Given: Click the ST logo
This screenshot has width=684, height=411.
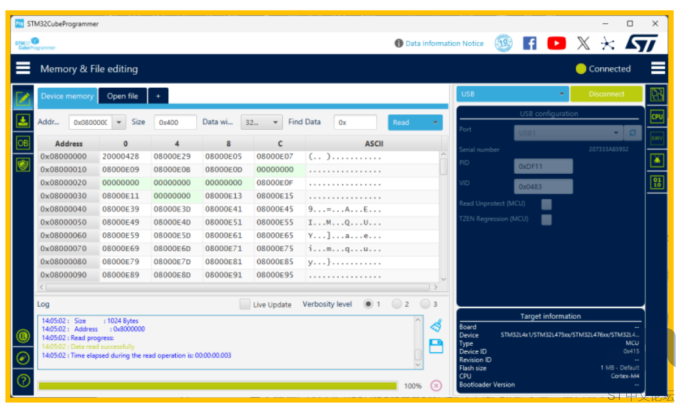Looking at the screenshot, I should point(641,43).
